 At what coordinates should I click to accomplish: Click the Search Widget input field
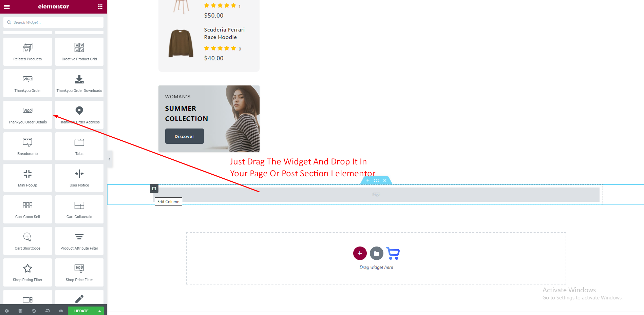pyautogui.click(x=54, y=22)
